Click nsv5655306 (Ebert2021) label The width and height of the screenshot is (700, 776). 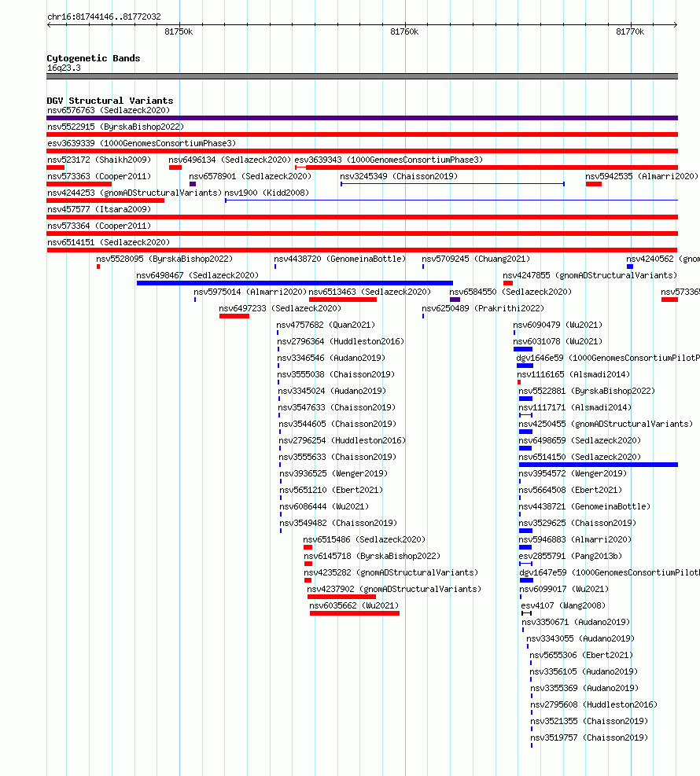coord(581,655)
